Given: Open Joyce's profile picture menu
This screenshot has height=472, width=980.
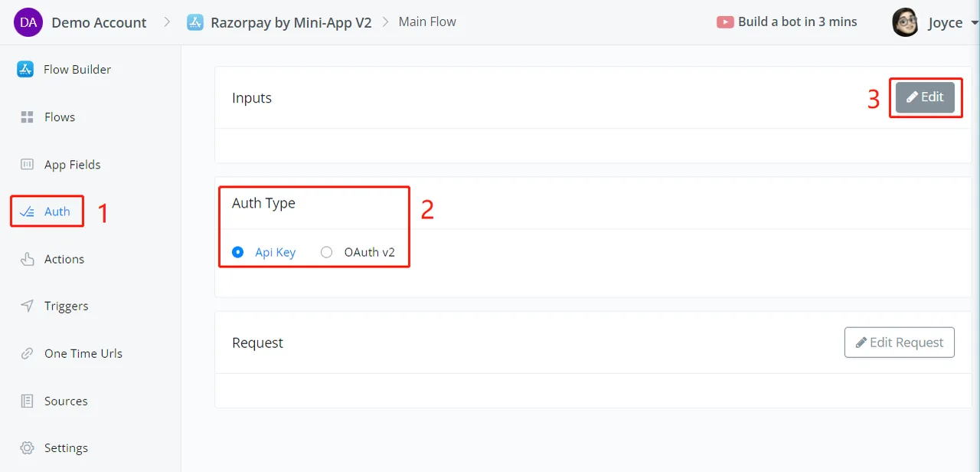Looking at the screenshot, I should 906,22.
